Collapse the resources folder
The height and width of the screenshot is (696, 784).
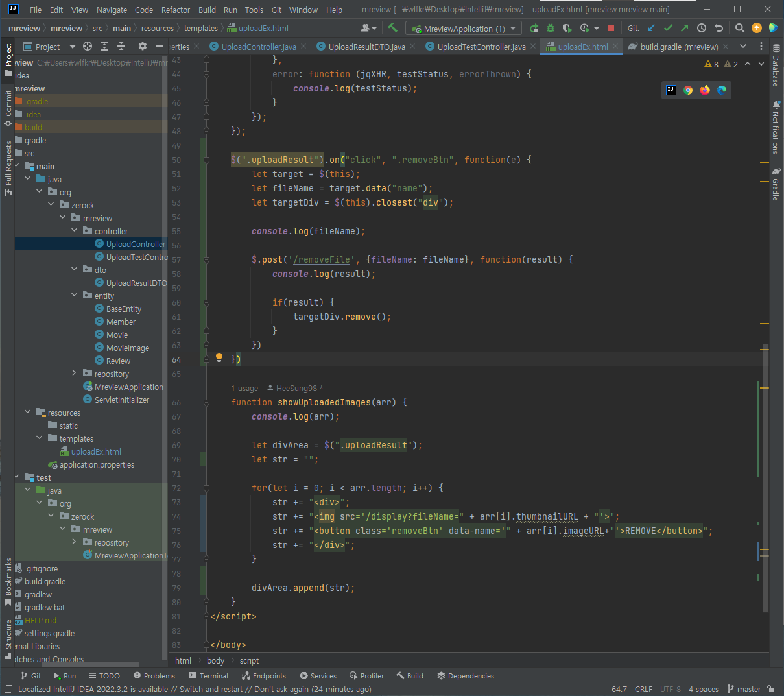pos(27,413)
